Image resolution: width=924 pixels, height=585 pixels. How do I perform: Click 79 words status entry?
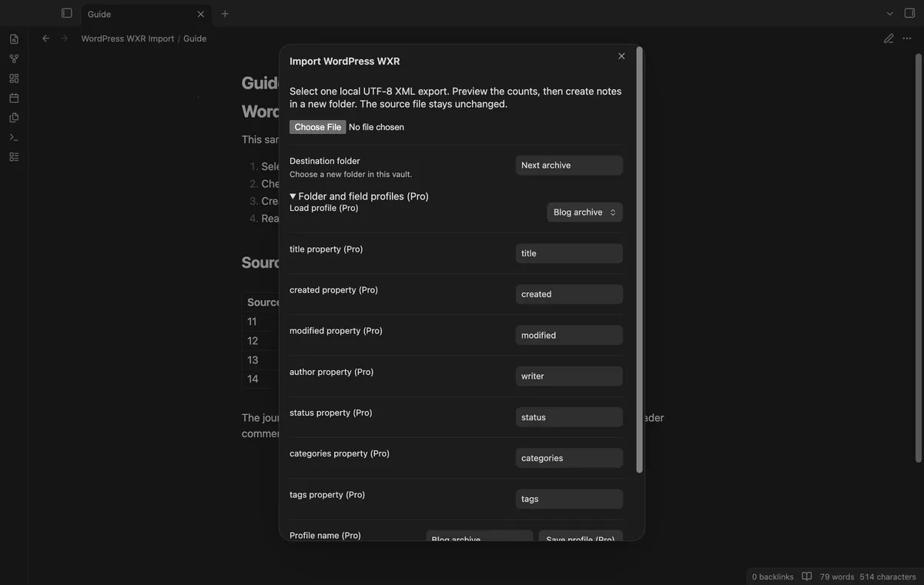(837, 577)
